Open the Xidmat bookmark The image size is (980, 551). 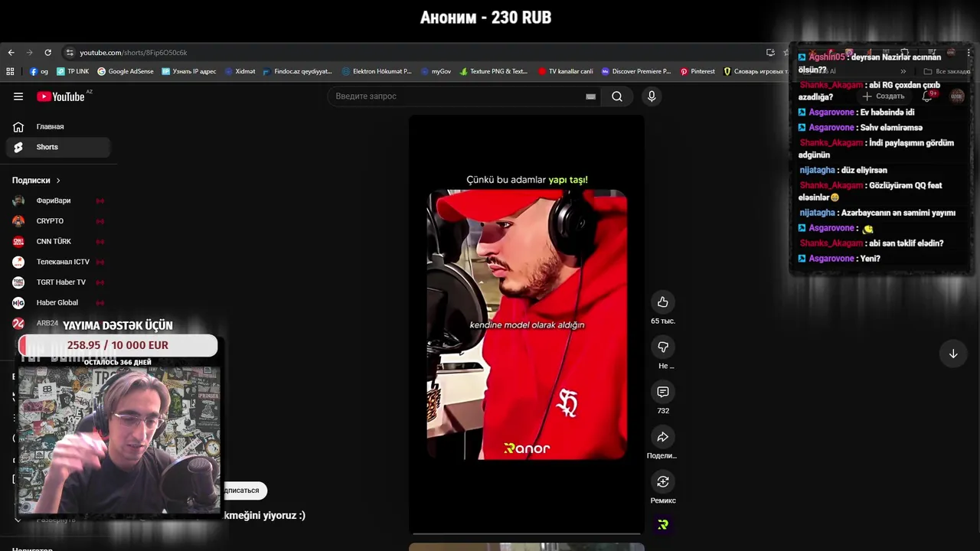point(240,71)
